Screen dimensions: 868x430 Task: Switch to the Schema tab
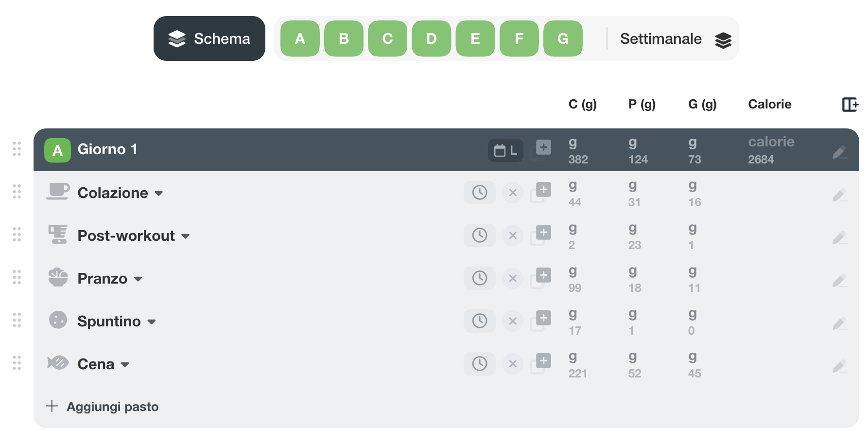pos(209,38)
